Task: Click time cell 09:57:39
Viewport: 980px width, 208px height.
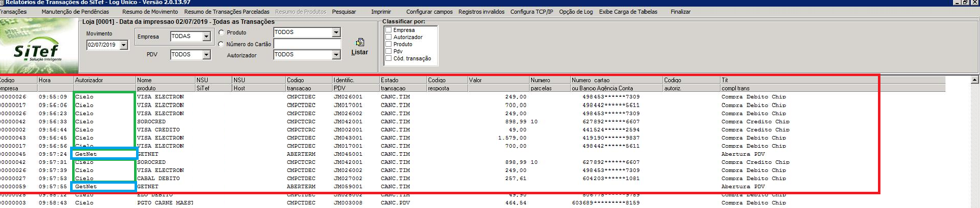Action: pyautogui.click(x=53, y=170)
